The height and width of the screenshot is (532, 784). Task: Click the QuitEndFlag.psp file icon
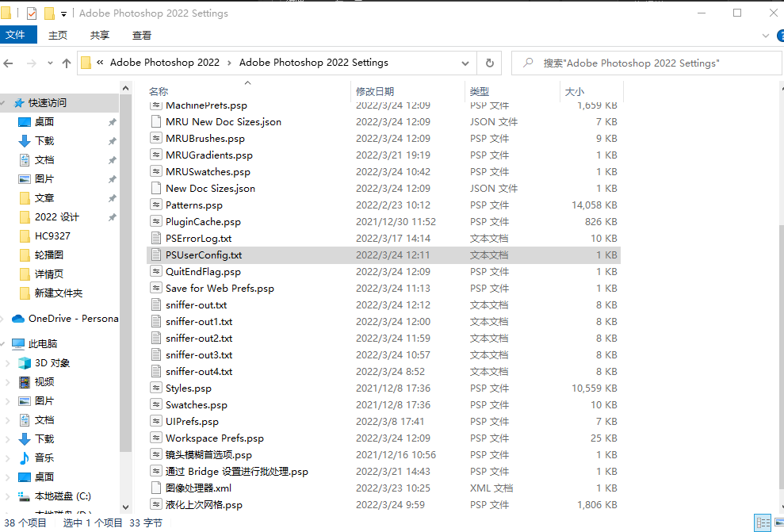(156, 271)
